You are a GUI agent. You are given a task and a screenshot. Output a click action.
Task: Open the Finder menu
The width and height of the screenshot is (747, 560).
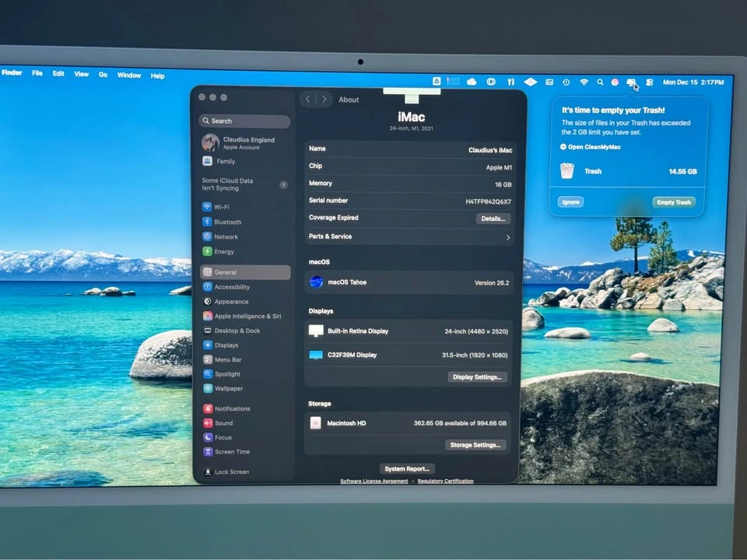(12, 72)
